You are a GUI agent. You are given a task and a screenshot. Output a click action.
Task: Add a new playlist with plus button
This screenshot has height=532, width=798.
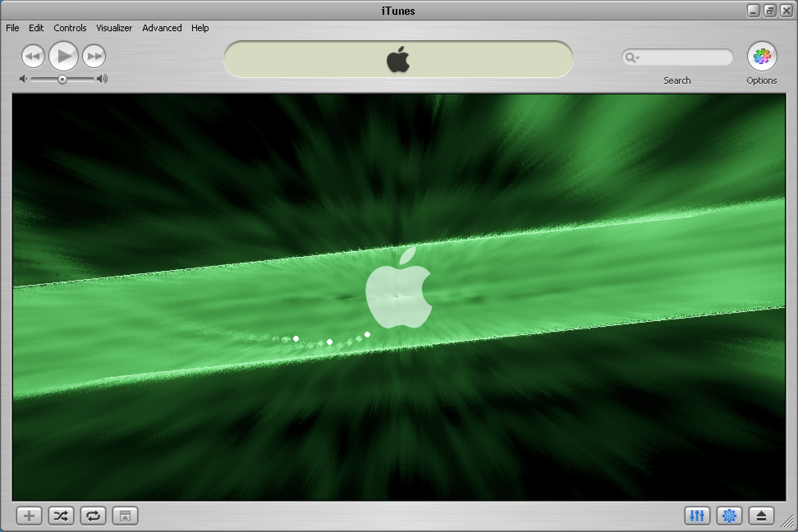[29, 516]
